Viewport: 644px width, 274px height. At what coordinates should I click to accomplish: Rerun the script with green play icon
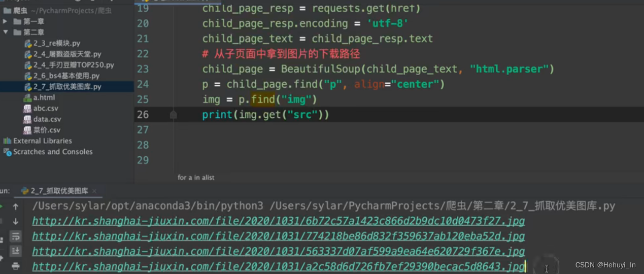[x=2, y=207]
